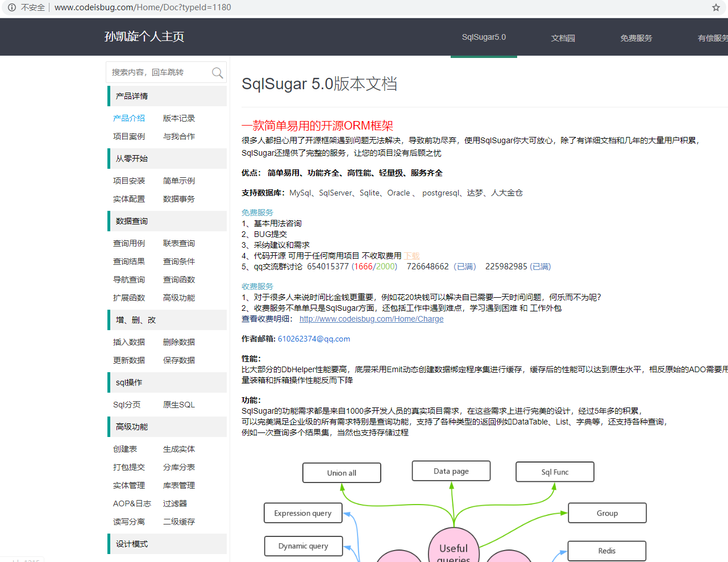Switch to the 免费服务 section
The image size is (728, 562).
pos(636,38)
